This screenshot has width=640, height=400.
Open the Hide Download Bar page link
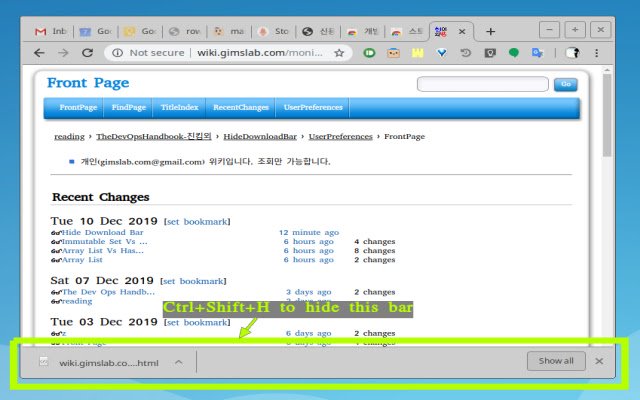pos(102,233)
